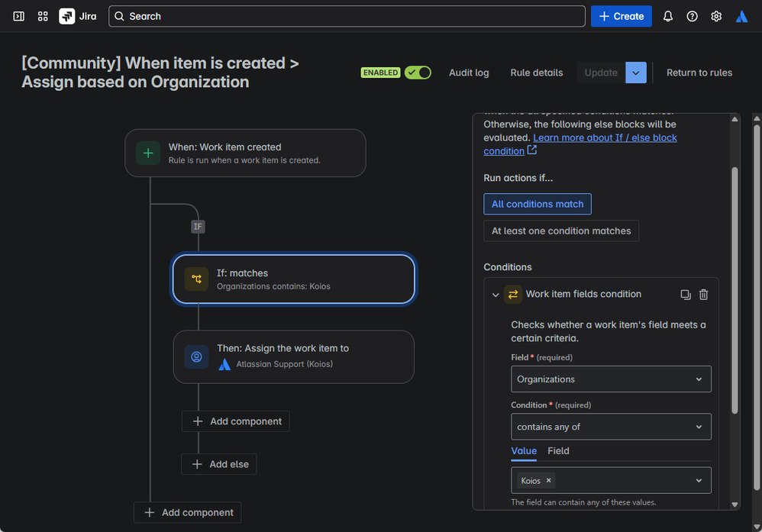This screenshot has width=762, height=532.
Task: Click the Jira logo
Action: point(78,17)
